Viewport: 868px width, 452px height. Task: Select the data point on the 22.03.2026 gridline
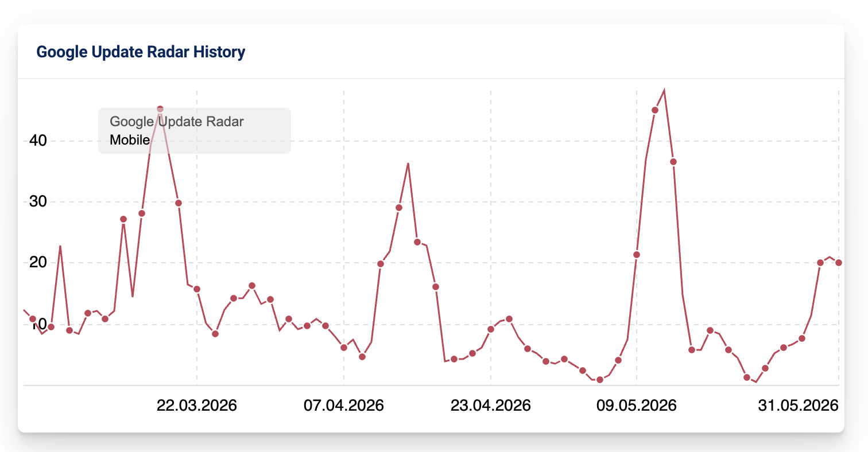coord(197,289)
